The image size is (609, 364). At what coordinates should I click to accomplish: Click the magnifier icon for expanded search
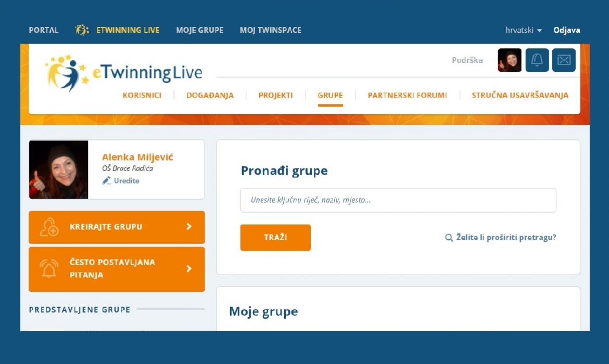pyautogui.click(x=449, y=238)
